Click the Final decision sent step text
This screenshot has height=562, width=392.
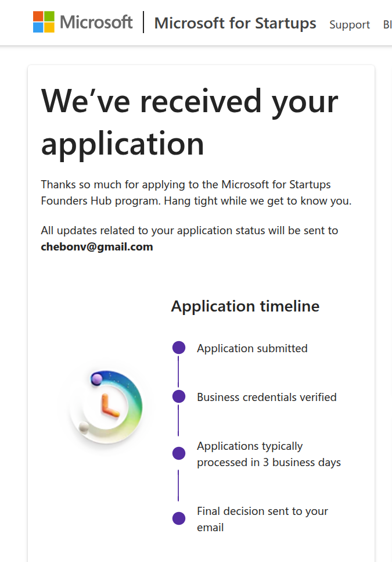click(x=262, y=520)
